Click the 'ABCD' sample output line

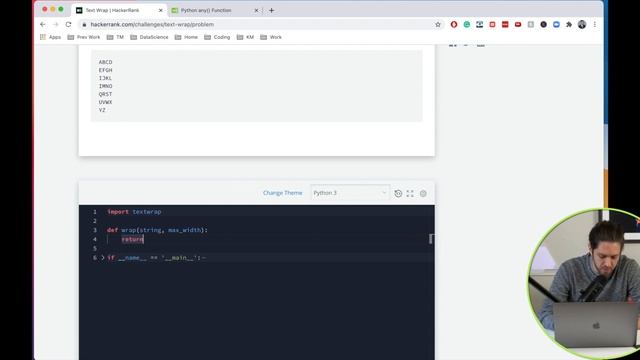click(105, 62)
